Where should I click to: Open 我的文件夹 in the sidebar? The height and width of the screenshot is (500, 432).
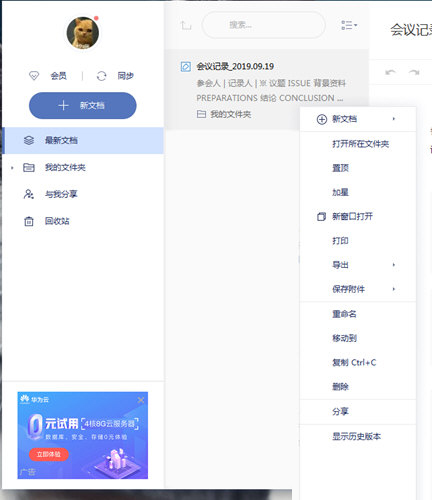click(x=65, y=167)
